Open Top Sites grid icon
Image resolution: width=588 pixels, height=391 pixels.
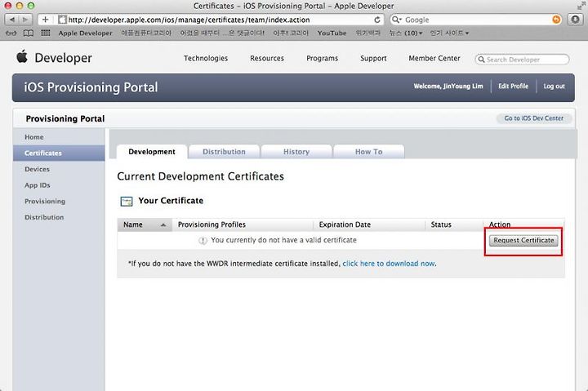click(46, 33)
